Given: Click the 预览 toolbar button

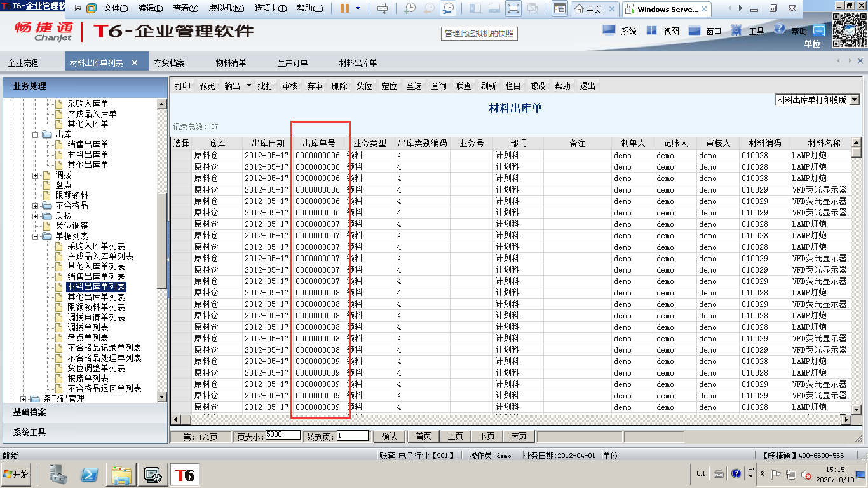Looking at the screenshot, I should (x=208, y=86).
